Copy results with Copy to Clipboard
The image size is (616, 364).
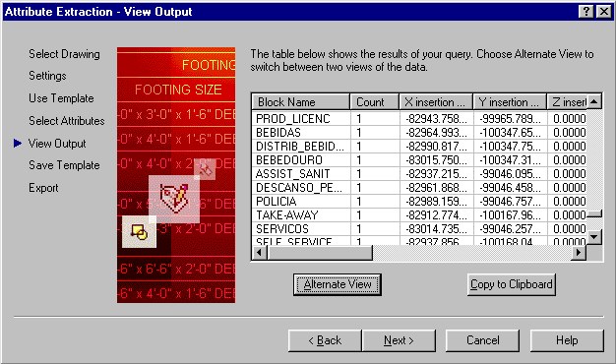(511, 284)
